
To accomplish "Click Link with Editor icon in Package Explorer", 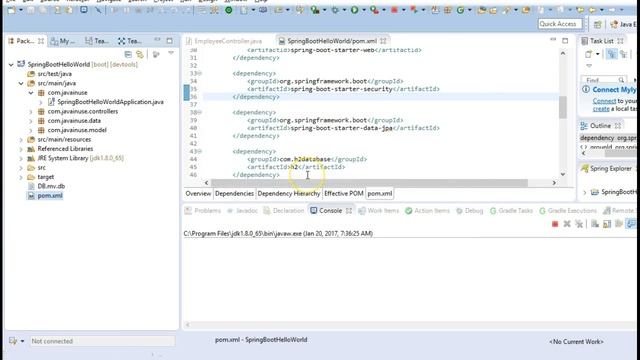I will tap(140, 54).
